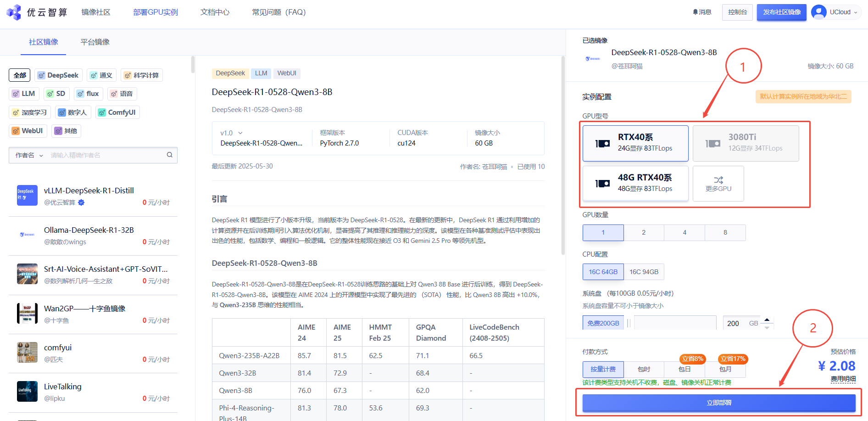Choose the 16C 64GB CPU configuration
868x421 pixels.
click(x=603, y=272)
